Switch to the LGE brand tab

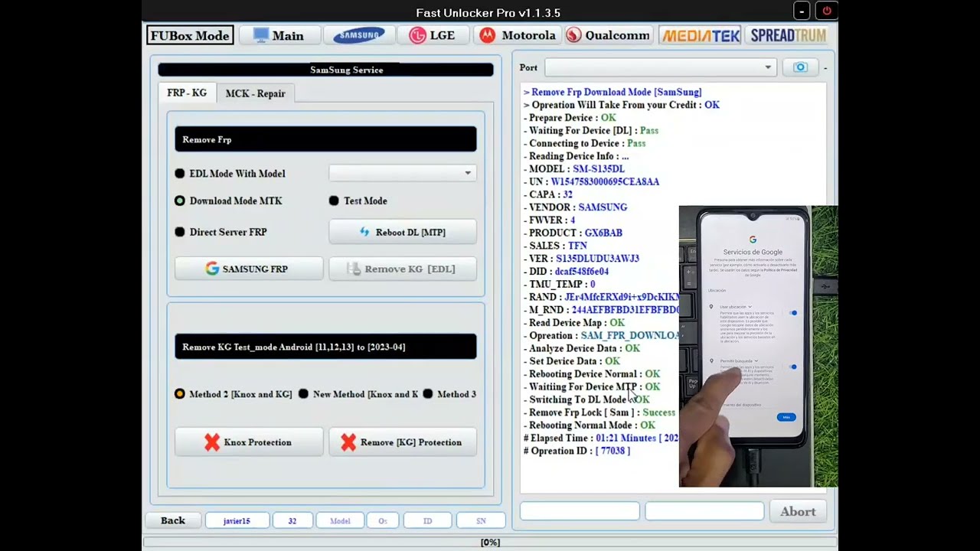tap(432, 35)
